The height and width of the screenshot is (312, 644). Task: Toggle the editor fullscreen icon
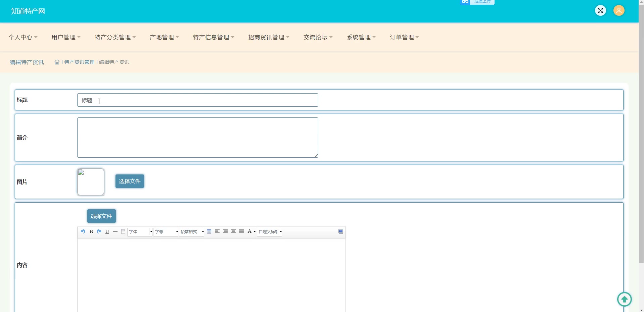pyautogui.click(x=341, y=231)
